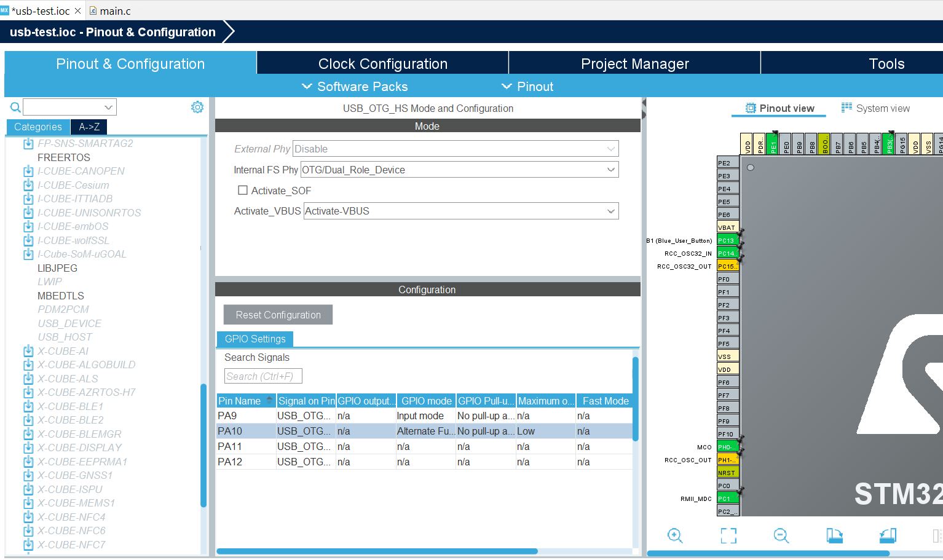Image resolution: width=943 pixels, height=560 pixels.
Task: Click download icon beside I-CUBE-CANOPEN
Action: click(x=28, y=171)
